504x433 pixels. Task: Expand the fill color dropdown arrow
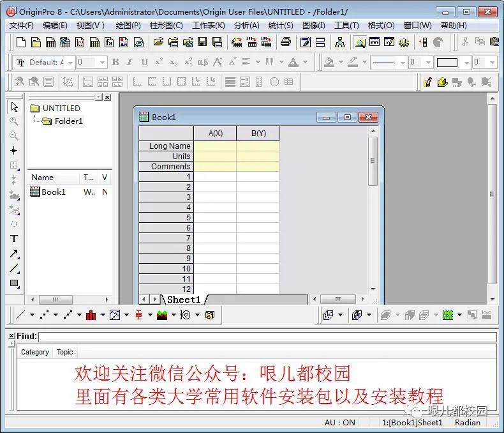pyautogui.click(x=341, y=62)
